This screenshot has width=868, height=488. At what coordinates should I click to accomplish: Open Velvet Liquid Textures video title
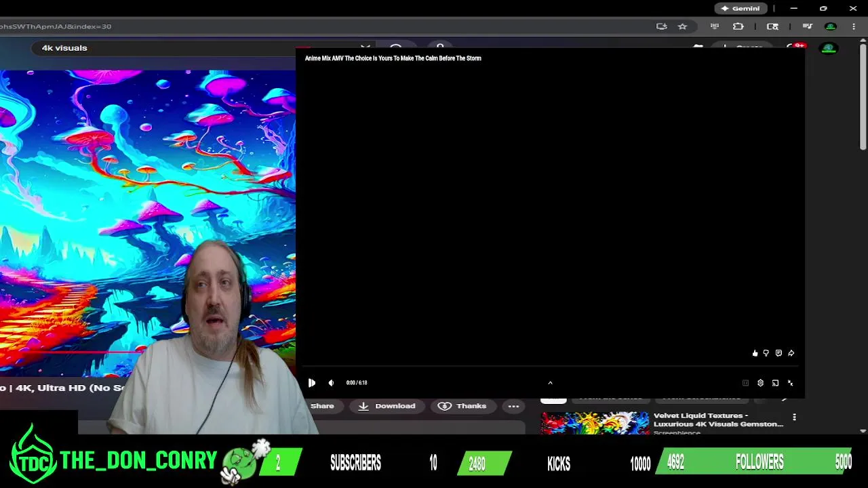(718, 420)
